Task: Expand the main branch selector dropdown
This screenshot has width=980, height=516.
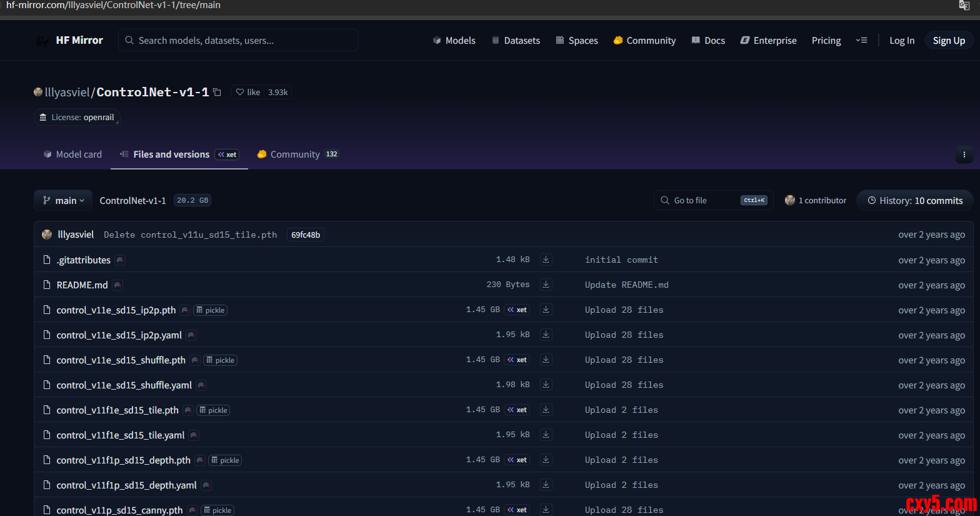Action: tap(63, 200)
